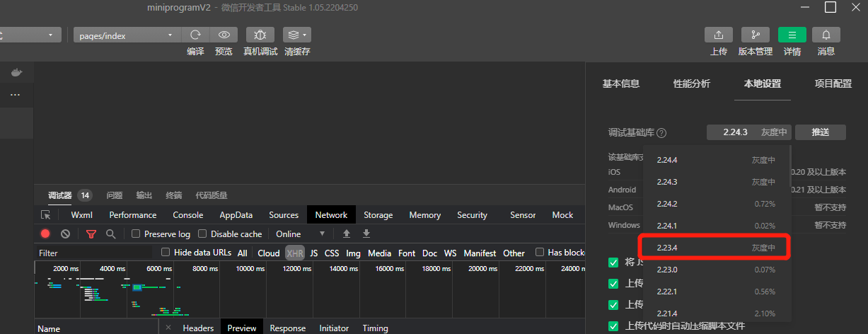Open the 终端 panel tab
Image resolution: width=868 pixels, height=334 pixels.
coord(173,195)
